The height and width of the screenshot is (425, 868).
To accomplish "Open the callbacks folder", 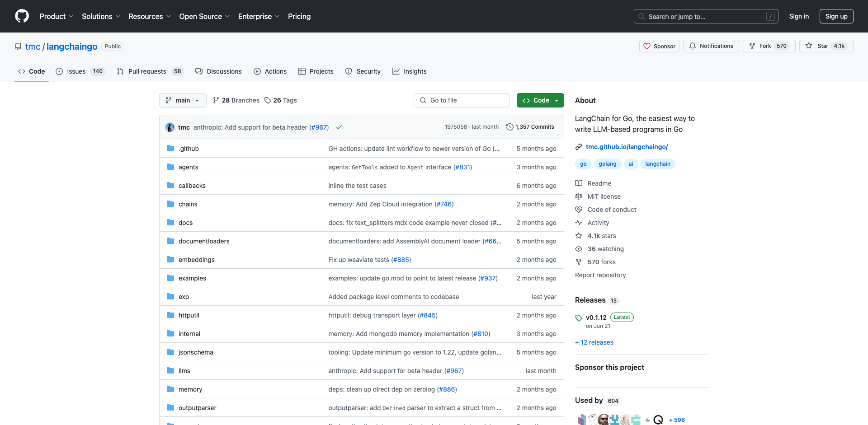I will coord(192,186).
